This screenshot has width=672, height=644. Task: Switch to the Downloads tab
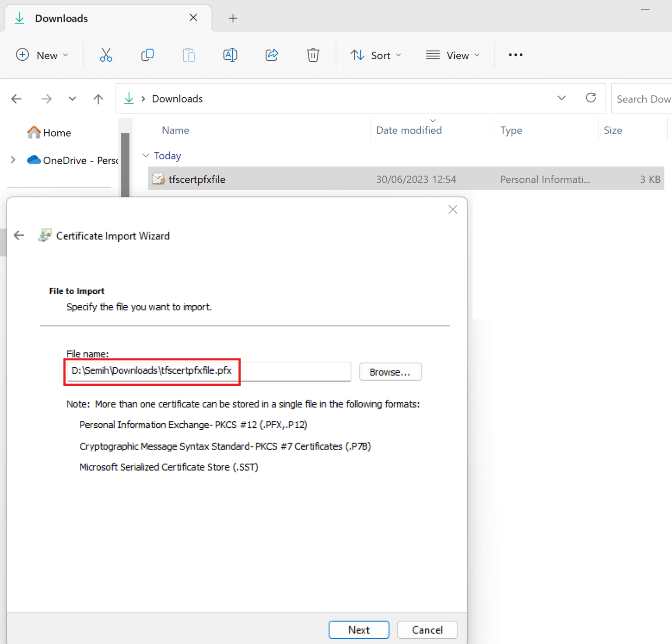[x=61, y=18]
